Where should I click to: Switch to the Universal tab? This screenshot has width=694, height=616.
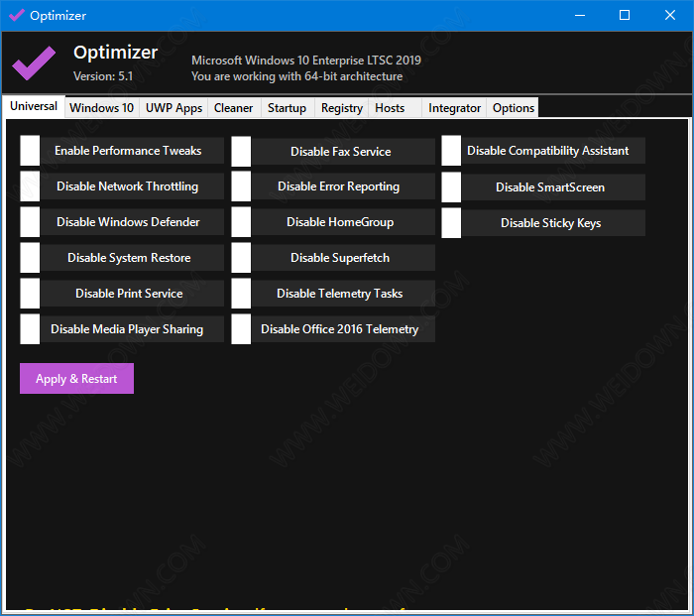point(34,107)
